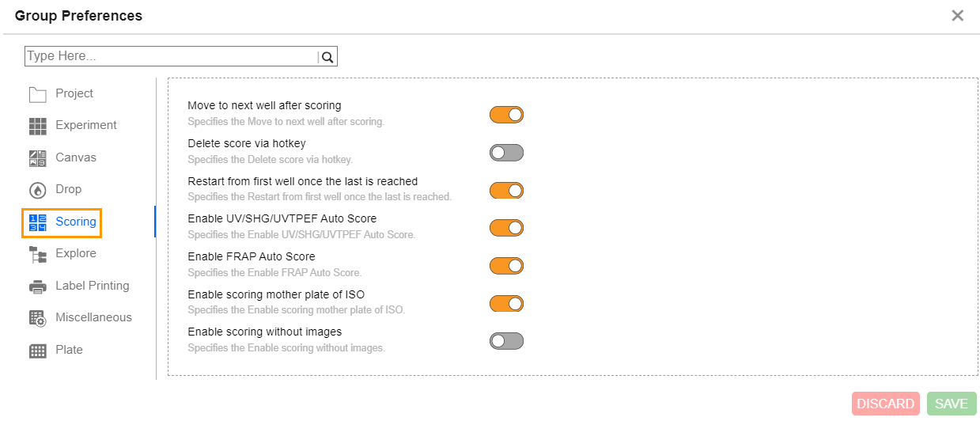Screen dimensions: 980x421
Task: Click the Project folder icon
Action: pos(38,95)
